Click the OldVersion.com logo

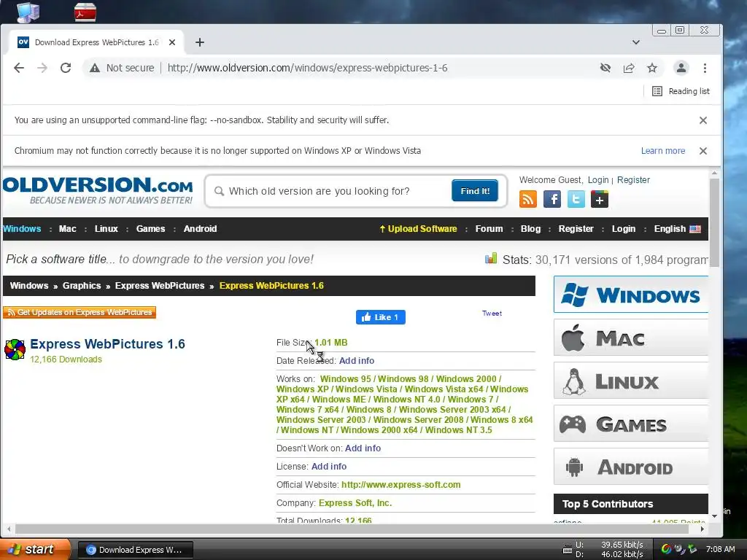click(98, 190)
